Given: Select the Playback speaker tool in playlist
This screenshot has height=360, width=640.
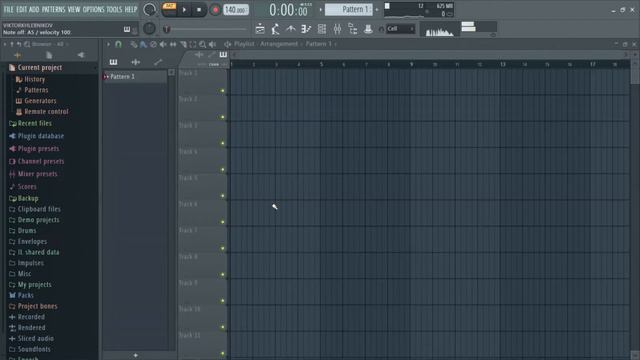Looking at the screenshot, I should click(212, 44).
